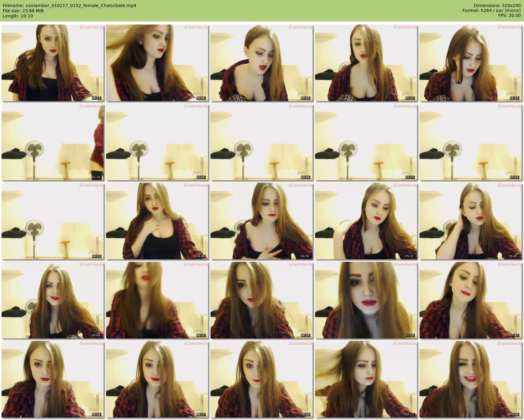Click the thumbnail at timestamp 03:27
Image resolution: width=524 pixels, height=420 pixels.
[366, 142]
